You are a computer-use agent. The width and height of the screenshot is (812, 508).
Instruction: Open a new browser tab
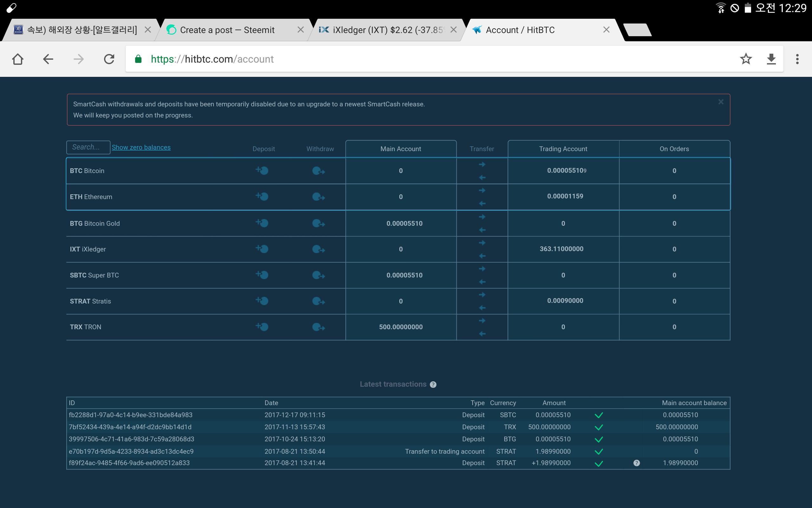[x=638, y=30]
